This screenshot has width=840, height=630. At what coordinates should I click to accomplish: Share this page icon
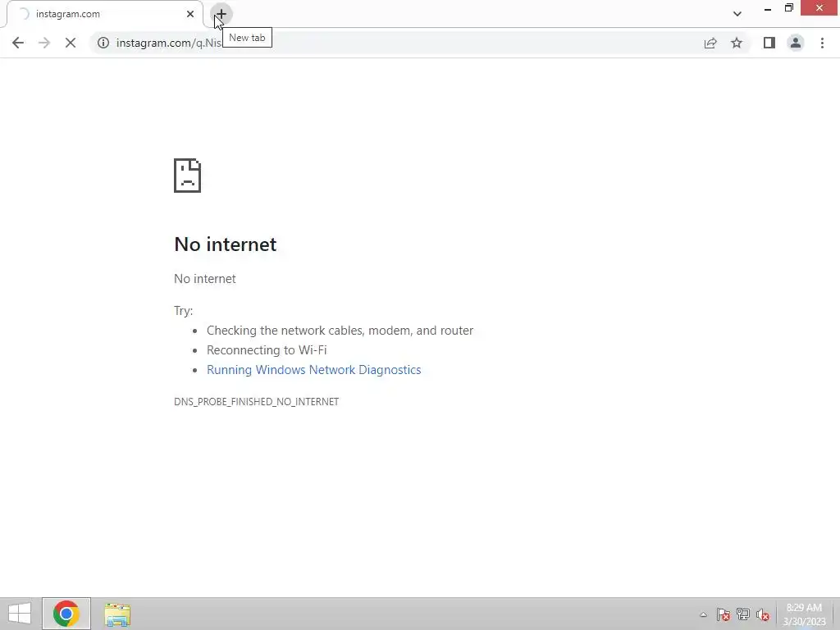(x=710, y=43)
